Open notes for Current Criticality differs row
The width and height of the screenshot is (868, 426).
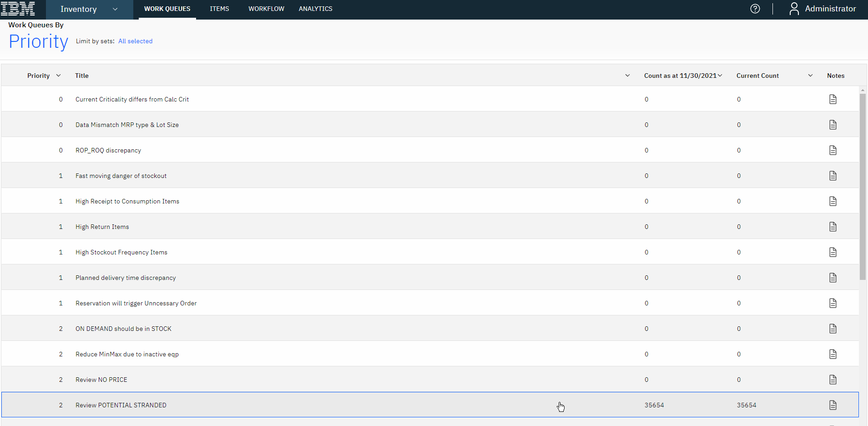tap(833, 99)
